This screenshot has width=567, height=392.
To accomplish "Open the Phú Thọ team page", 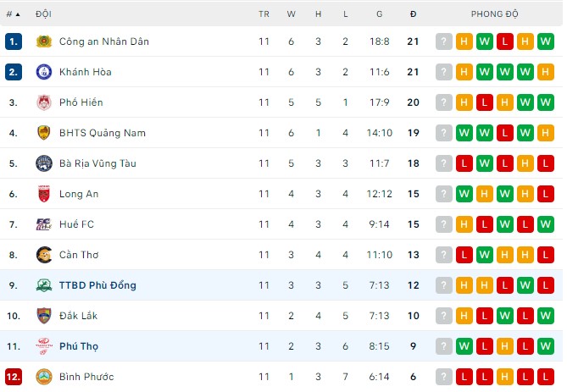I will pyautogui.click(x=80, y=346).
